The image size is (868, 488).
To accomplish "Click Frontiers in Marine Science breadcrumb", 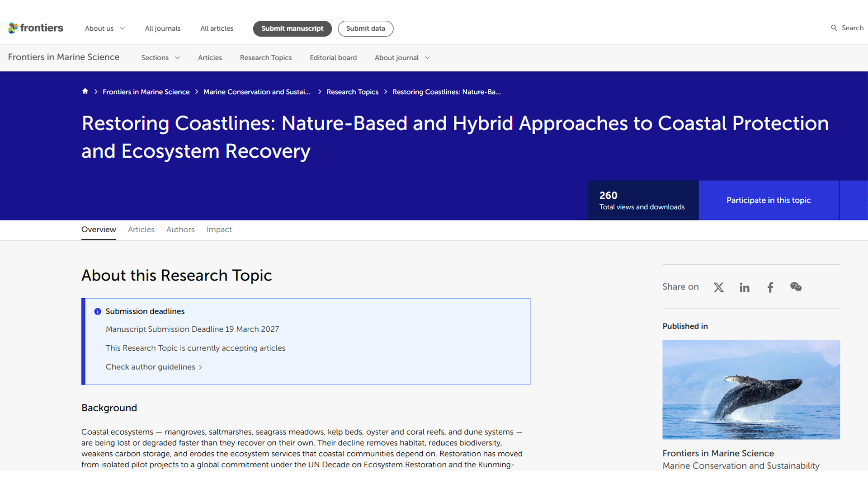I will 146,92.
